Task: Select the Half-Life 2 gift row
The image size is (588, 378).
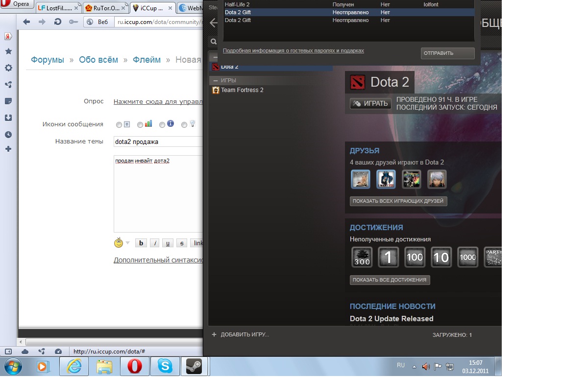Action: pos(349,4)
